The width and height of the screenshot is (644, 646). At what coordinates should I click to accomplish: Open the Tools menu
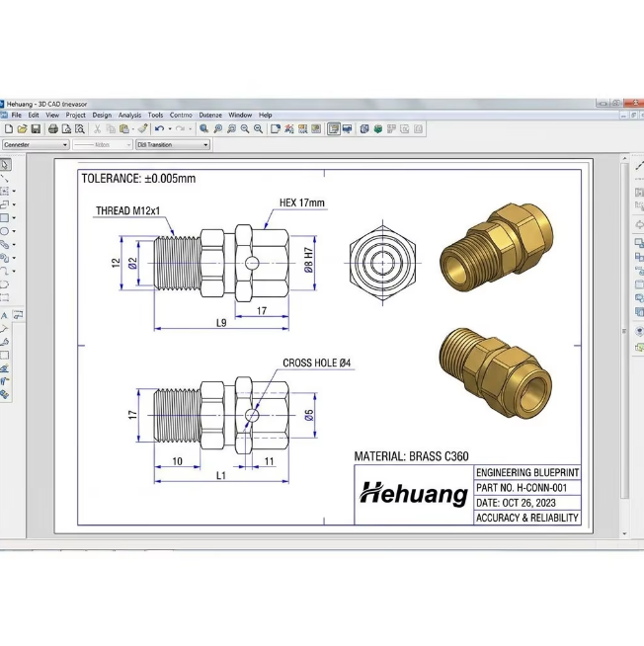point(155,116)
